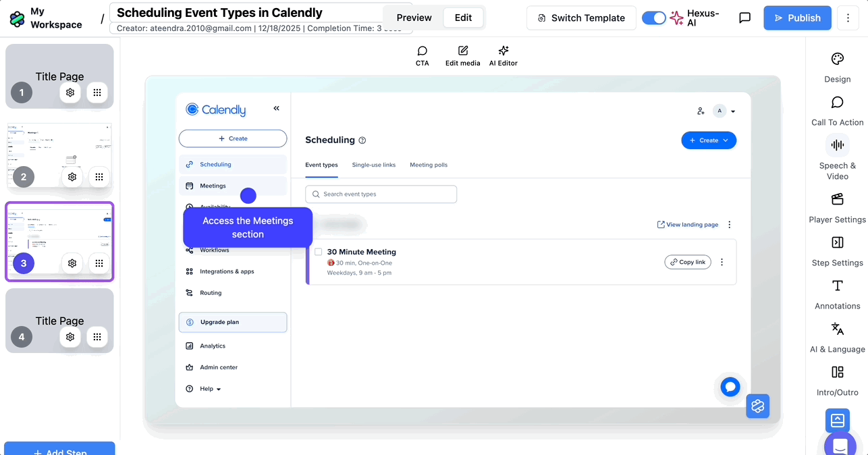Click the outlined + Create sidebar button

[x=233, y=138]
